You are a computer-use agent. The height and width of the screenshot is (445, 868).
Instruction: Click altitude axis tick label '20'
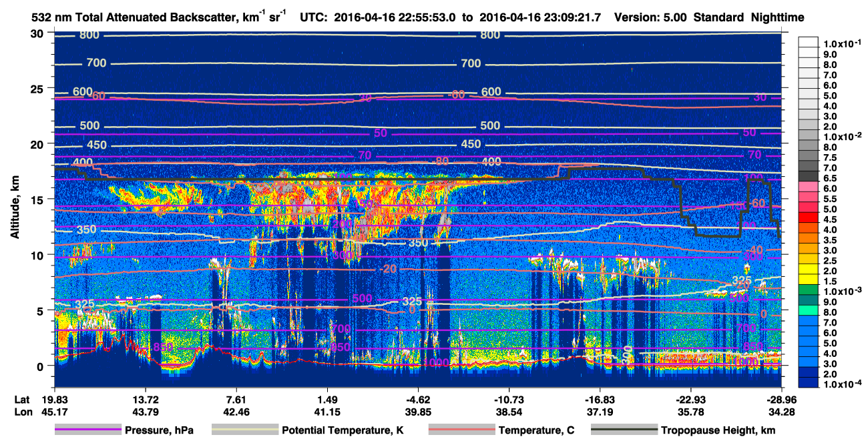tap(39, 144)
